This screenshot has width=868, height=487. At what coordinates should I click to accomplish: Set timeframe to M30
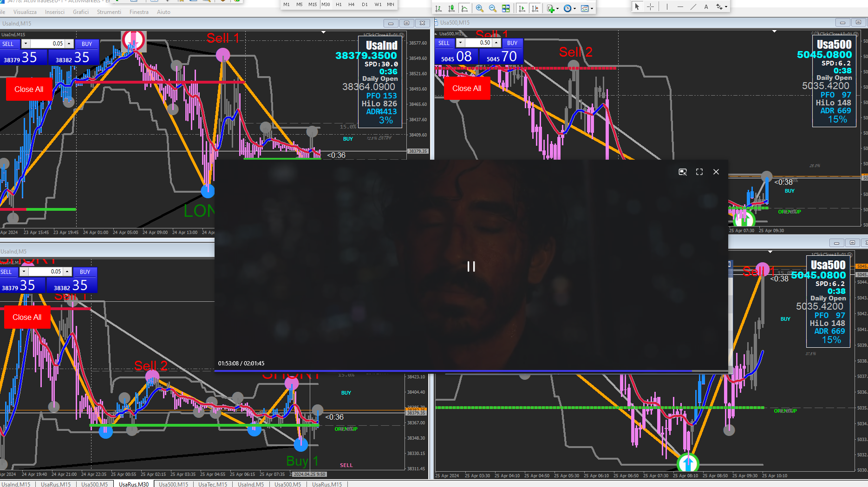[x=326, y=5]
